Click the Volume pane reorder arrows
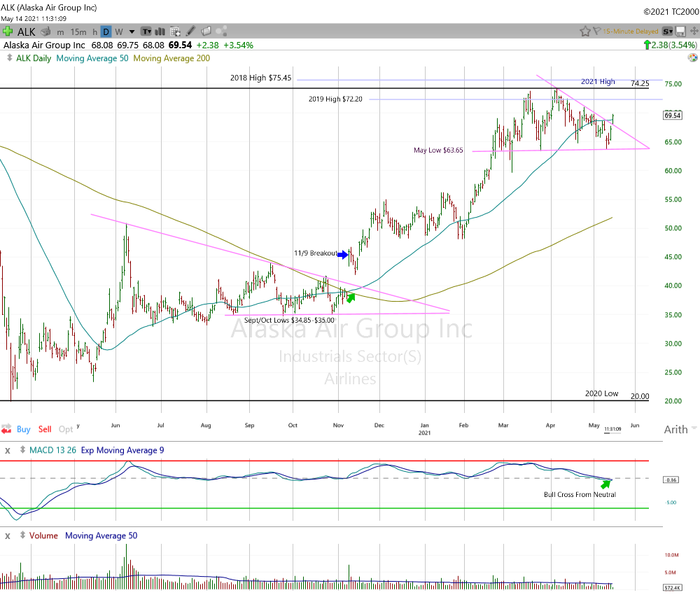The height and width of the screenshot is (595, 700). [x=22, y=535]
